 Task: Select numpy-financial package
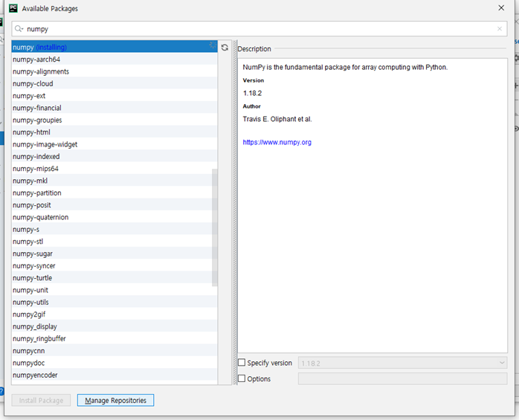[x=115, y=108]
